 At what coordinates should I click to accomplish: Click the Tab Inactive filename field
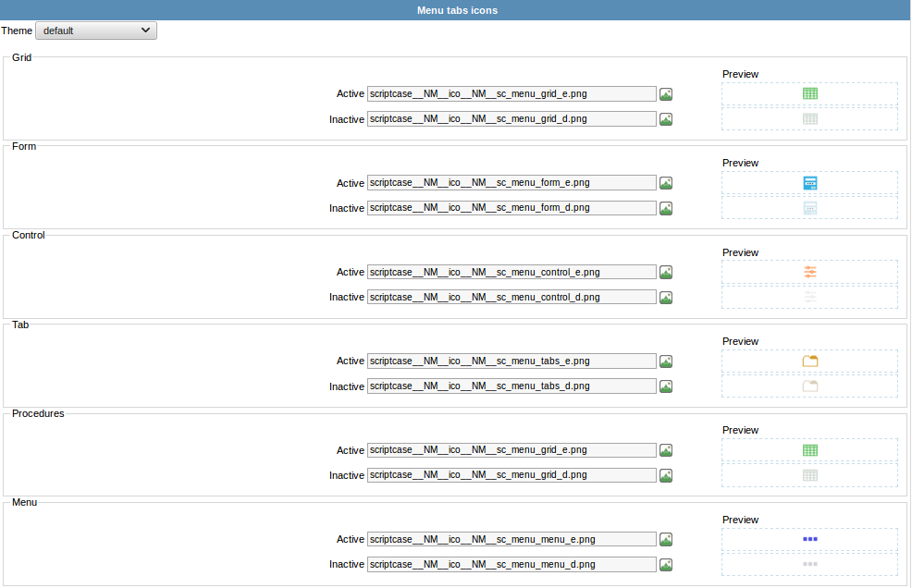[511, 386]
